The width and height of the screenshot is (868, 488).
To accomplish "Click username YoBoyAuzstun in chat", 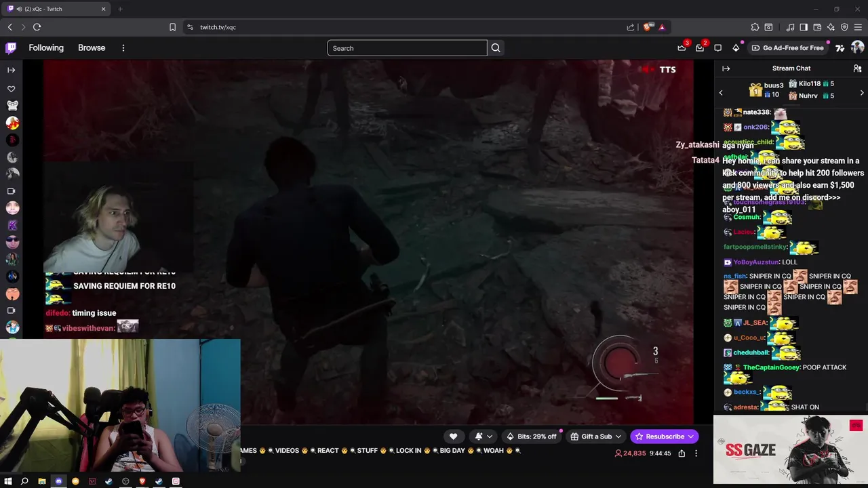I will [x=755, y=262].
